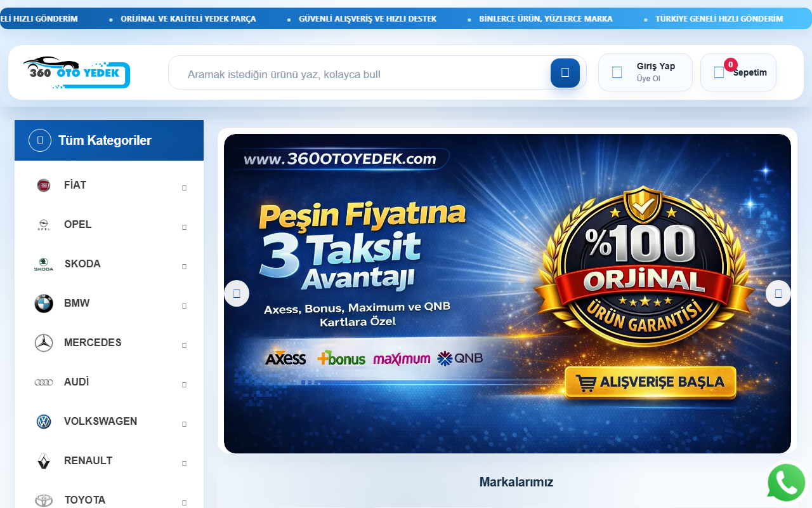The image size is (812, 508).
Task: Click the Renault diamond logo
Action: (x=44, y=461)
